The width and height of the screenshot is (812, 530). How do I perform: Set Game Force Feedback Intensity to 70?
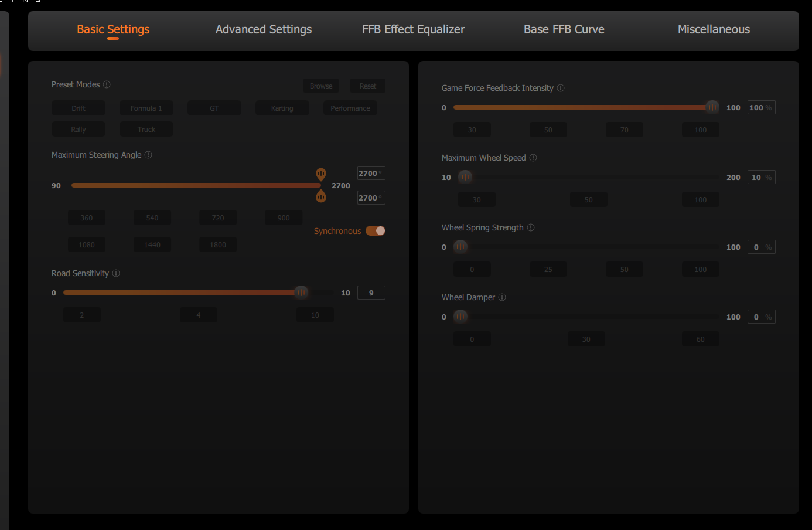625,130
